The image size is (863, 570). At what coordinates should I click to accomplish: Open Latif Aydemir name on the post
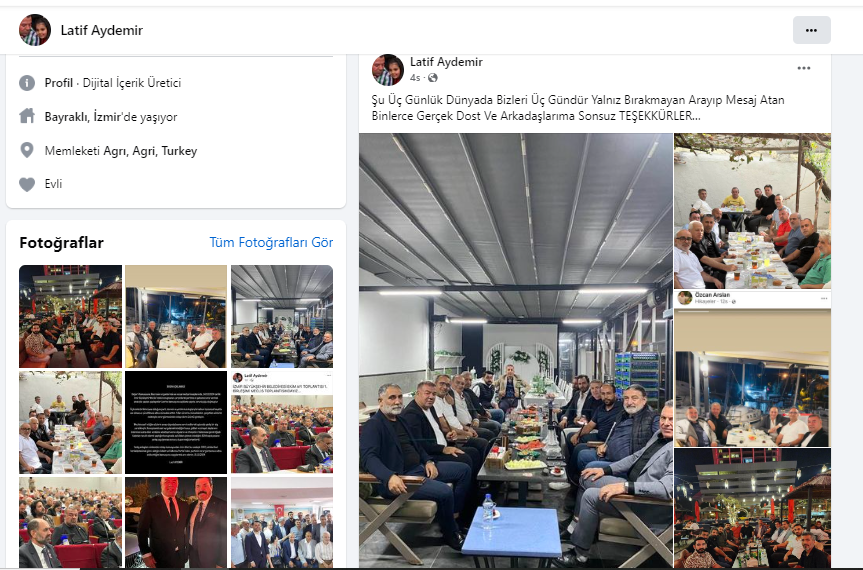446,62
